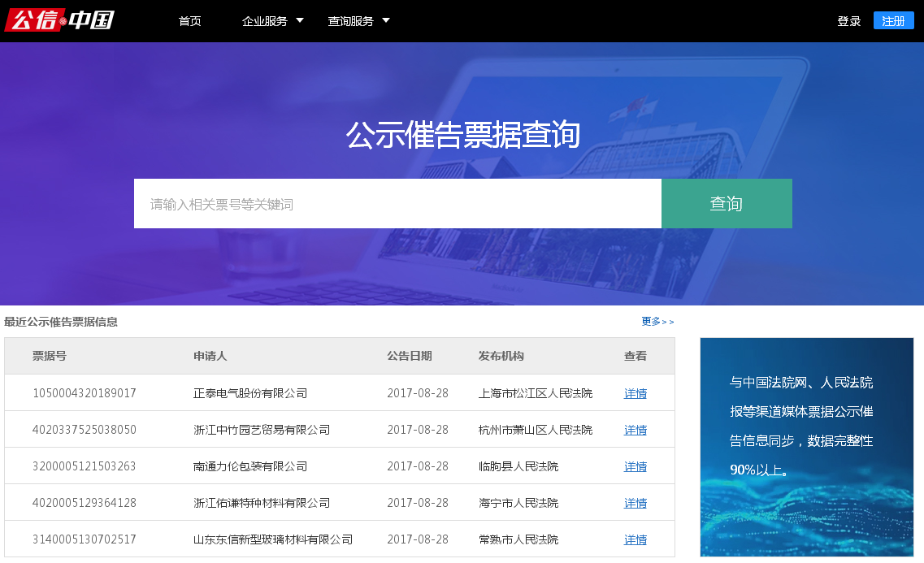Viewport: 924px width, 563px height.
Task: View 详情 for 正泰电气股份有限公司
Action: point(635,393)
